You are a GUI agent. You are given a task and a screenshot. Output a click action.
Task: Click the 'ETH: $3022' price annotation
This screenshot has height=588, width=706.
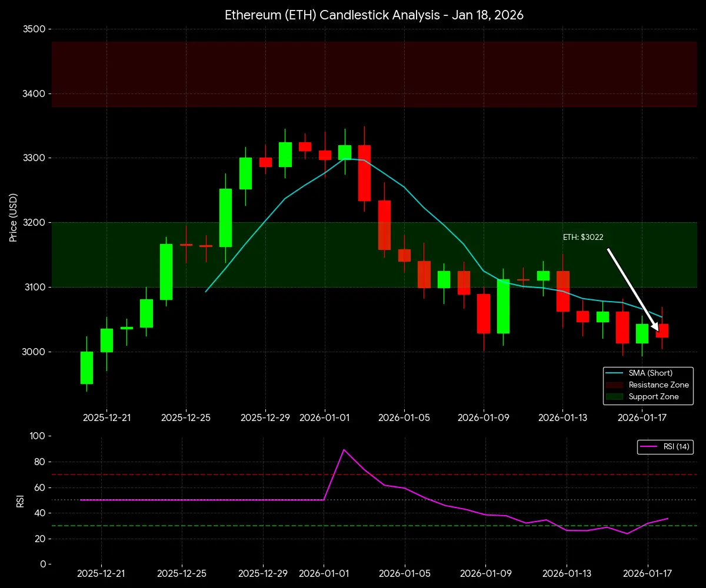(583, 238)
